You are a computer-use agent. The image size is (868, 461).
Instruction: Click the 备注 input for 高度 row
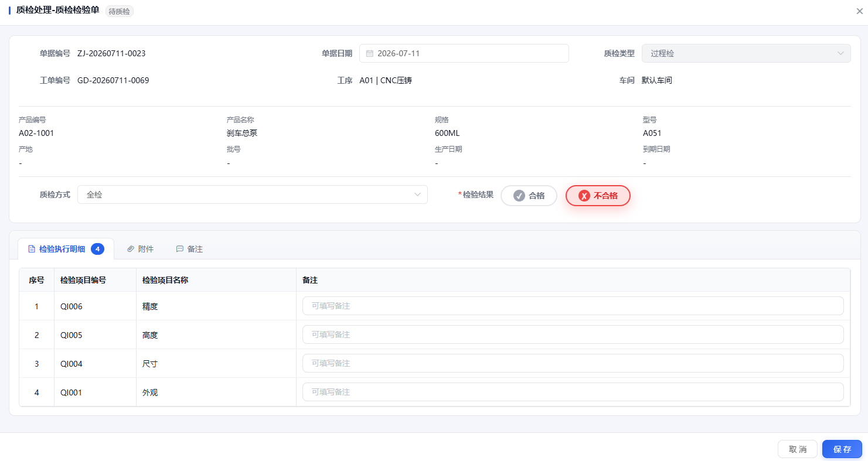click(x=573, y=334)
